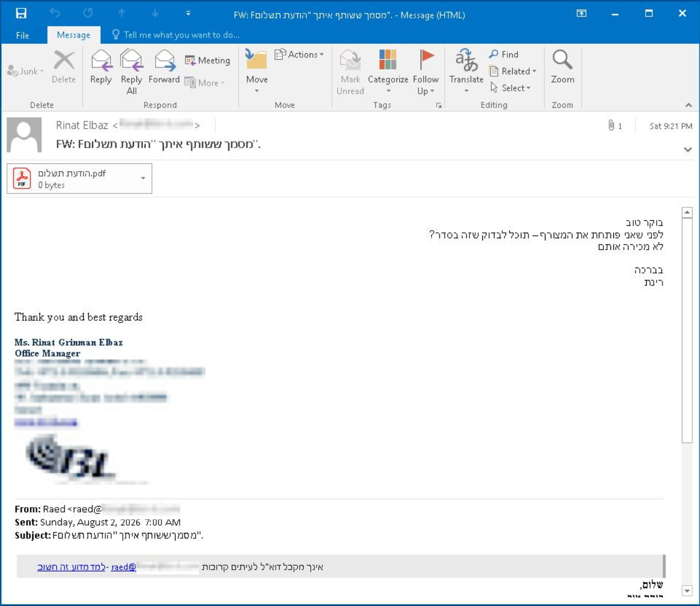The image size is (700, 606).
Task: Click the scroll down arrow
Action: [x=687, y=590]
